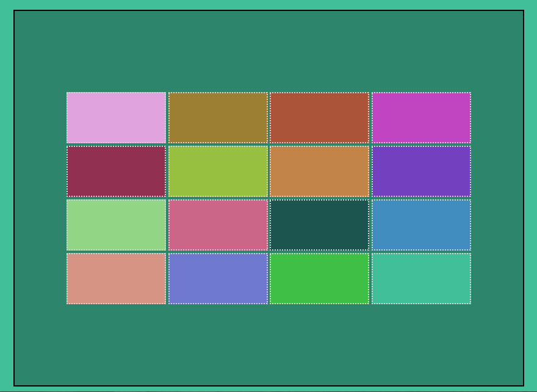
Task: Select the vivid purple swatch on the right
Action: click(421, 171)
